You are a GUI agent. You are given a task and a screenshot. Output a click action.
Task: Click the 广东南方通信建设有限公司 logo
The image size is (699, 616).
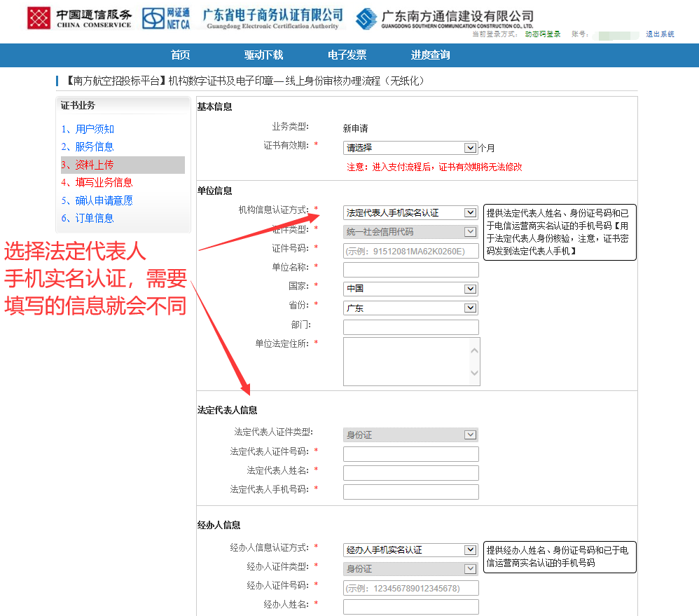444,19
